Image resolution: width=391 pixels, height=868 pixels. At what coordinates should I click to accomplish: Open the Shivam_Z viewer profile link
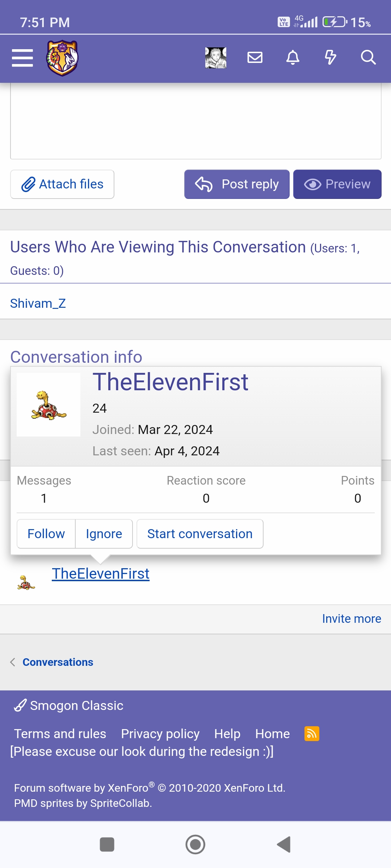38,303
